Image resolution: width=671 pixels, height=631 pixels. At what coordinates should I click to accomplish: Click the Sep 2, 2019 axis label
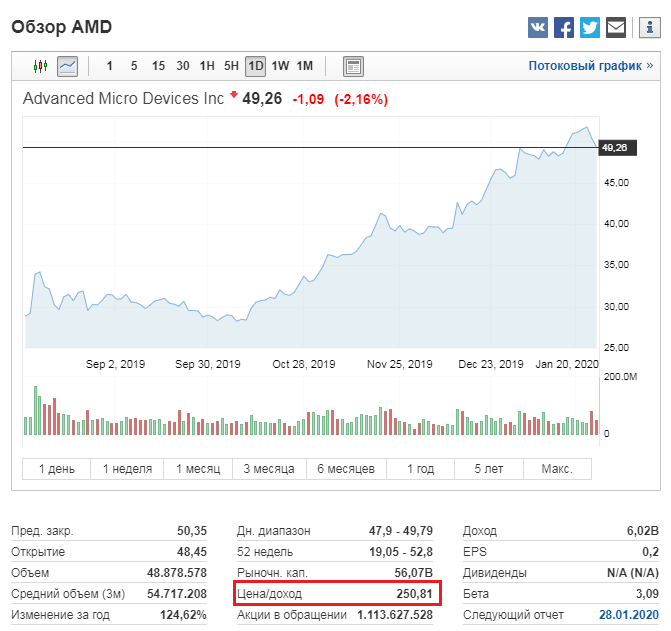(116, 364)
